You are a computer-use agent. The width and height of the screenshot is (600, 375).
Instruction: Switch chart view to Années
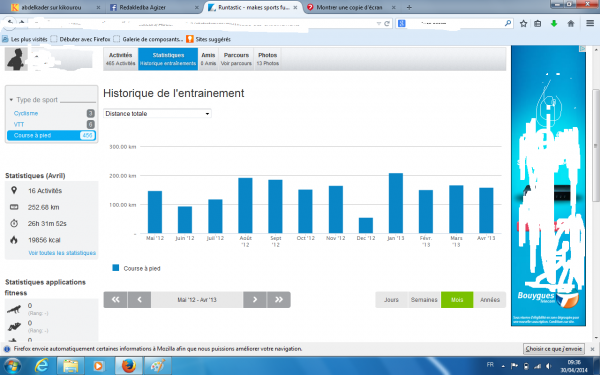point(490,300)
